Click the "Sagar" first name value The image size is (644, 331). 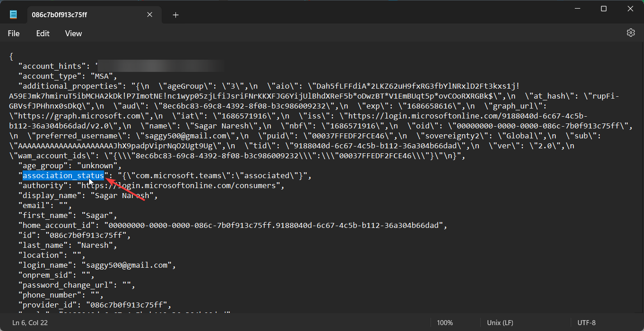[x=97, y=215]
